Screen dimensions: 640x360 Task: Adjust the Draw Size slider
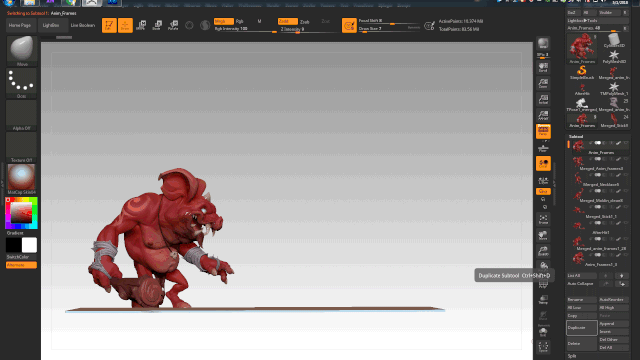(x=389, y=29)
